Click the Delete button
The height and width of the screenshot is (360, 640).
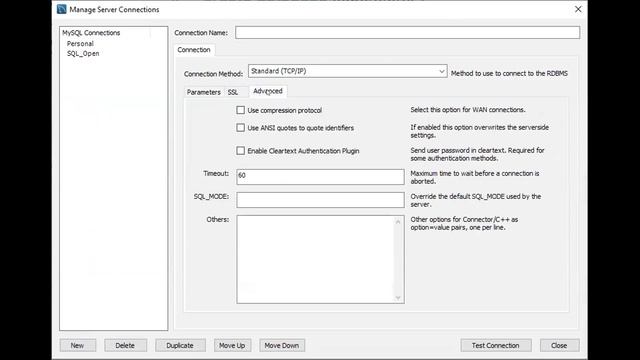125,345
